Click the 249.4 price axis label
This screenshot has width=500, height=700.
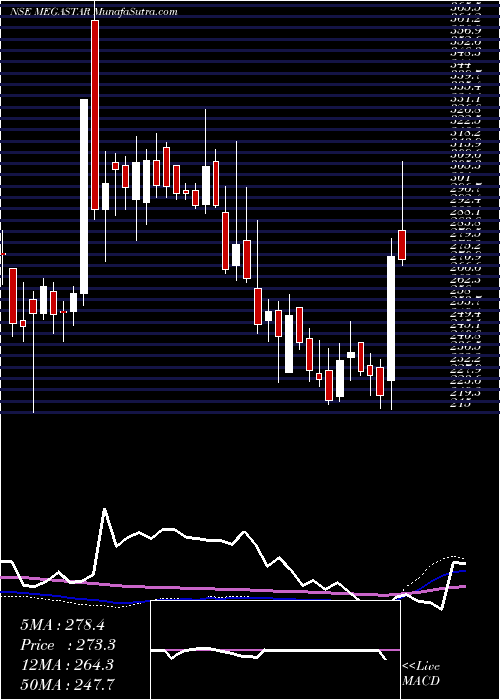466,313
